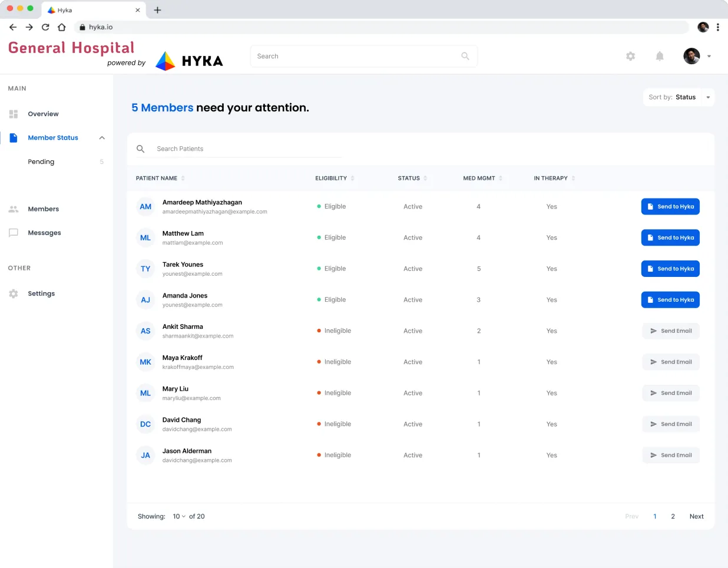Click the magnifier icon in top search bar
The height and width of the screenshot is (568, 728).
click(465, 56)
